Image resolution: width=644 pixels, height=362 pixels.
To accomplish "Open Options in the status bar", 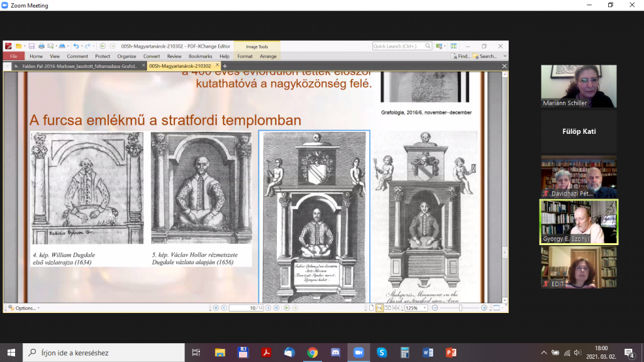I will coord(23,308).
